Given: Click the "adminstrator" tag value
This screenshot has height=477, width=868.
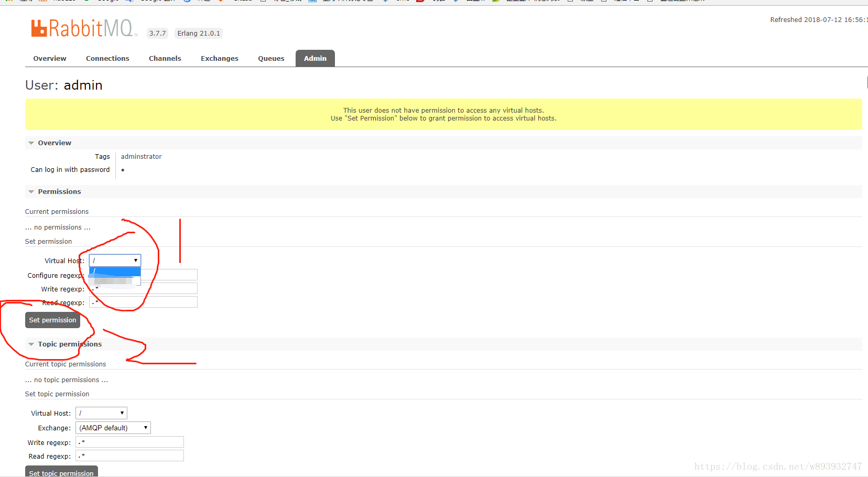Looking at the screenshot, I should (142, 156).
